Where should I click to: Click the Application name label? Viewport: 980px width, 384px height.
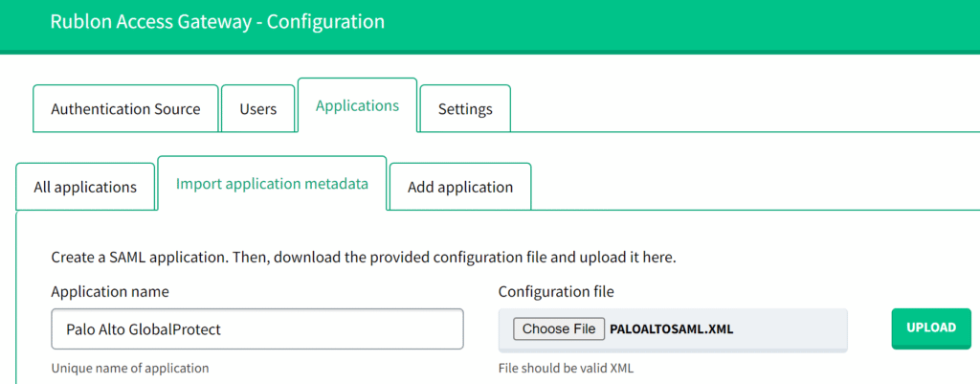point(110,291)
